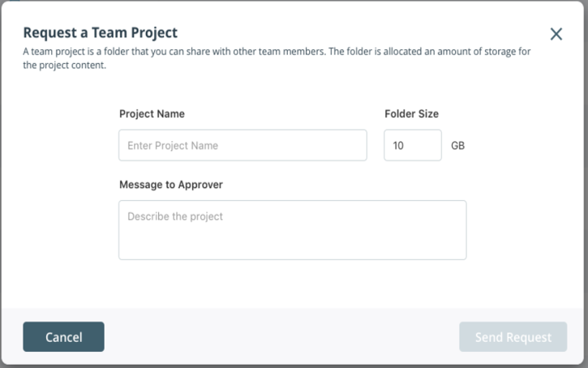588x368 pixels.
Task: Select the "Enter Project Name" placeholder text
Action: 173,146
